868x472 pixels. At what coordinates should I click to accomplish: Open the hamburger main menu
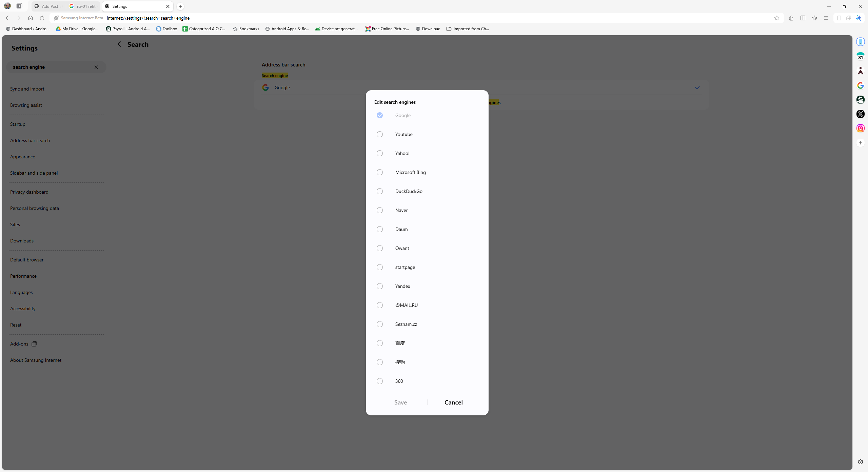coord(826,18)
